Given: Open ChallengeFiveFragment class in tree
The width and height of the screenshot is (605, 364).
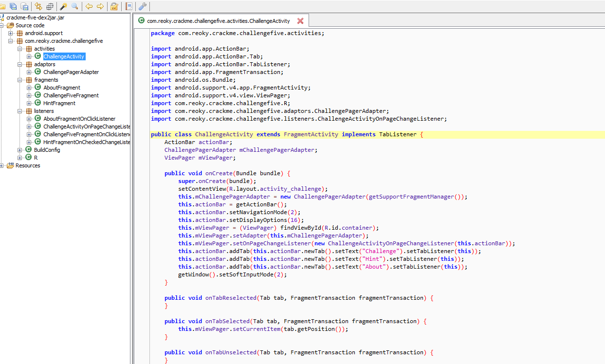Looking at the screenshot, I should point(71,95).
